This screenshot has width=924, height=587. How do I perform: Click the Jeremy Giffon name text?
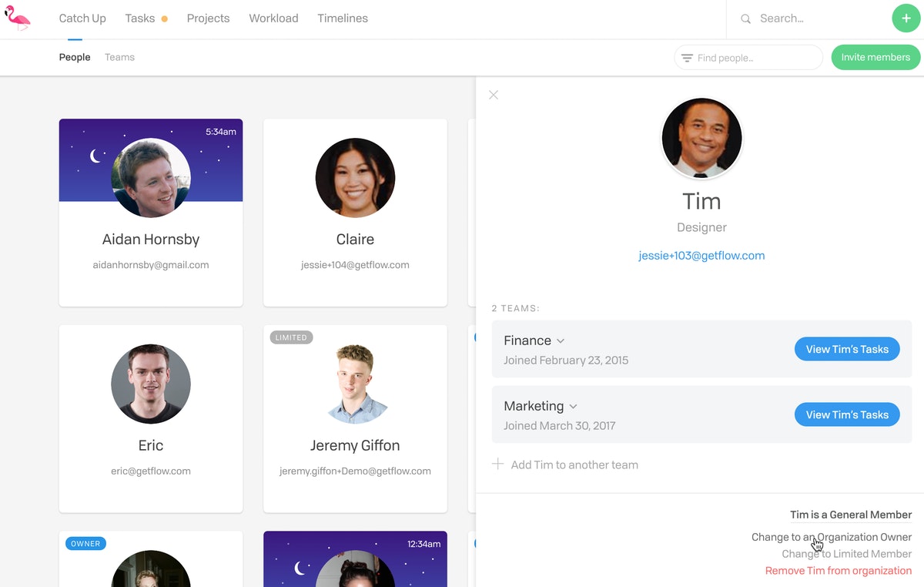point(355,445)
